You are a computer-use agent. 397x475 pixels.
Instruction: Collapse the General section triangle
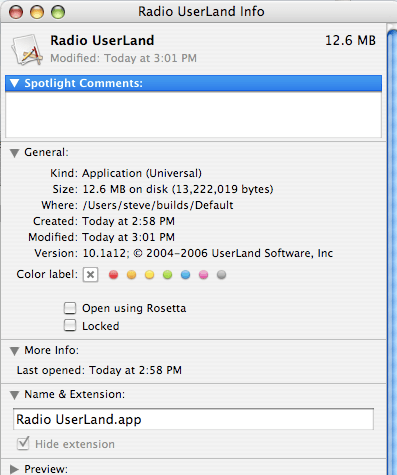click(14, 153)
